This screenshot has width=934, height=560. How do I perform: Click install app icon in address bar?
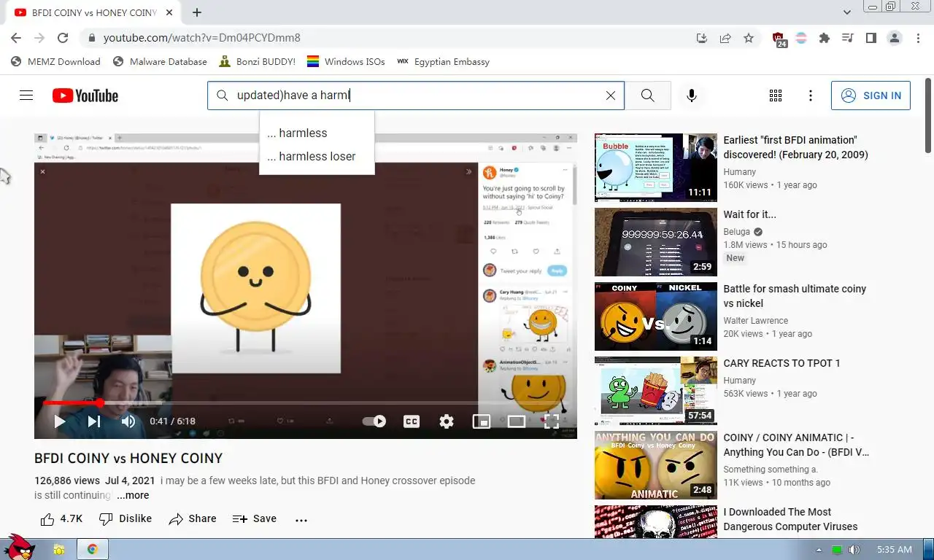pyautogui.click(x=702, y=38)
